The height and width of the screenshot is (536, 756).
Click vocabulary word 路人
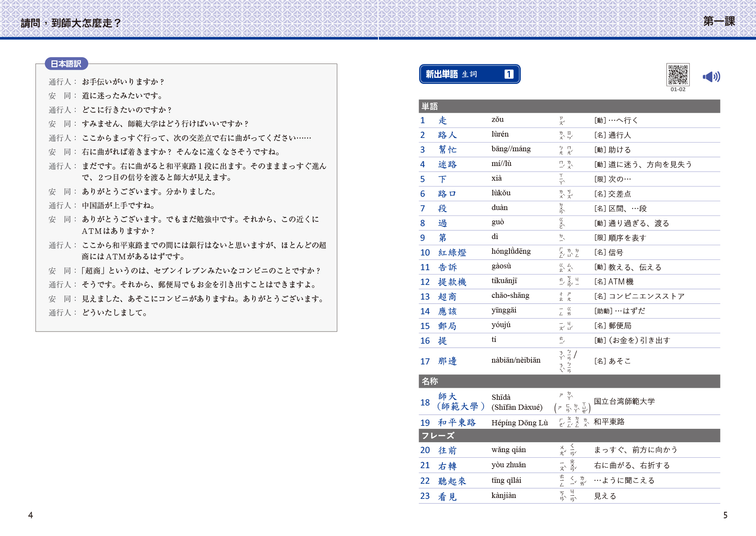click(447, 135)
